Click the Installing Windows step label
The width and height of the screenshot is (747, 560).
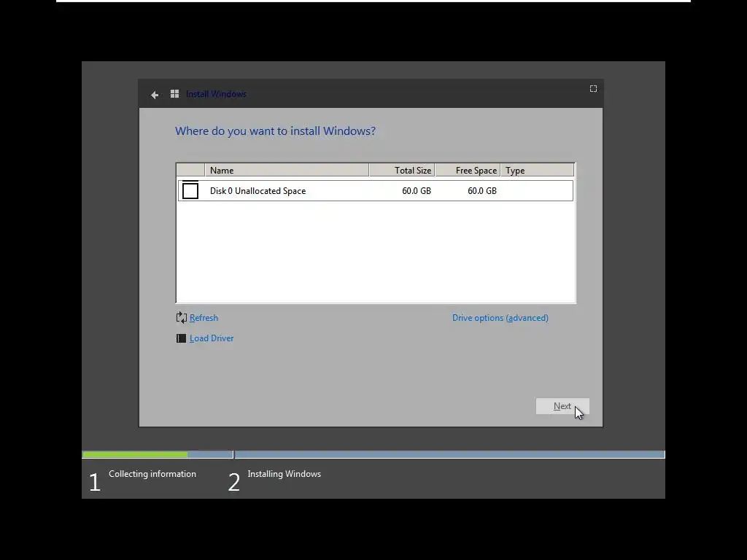pos(285,474)
